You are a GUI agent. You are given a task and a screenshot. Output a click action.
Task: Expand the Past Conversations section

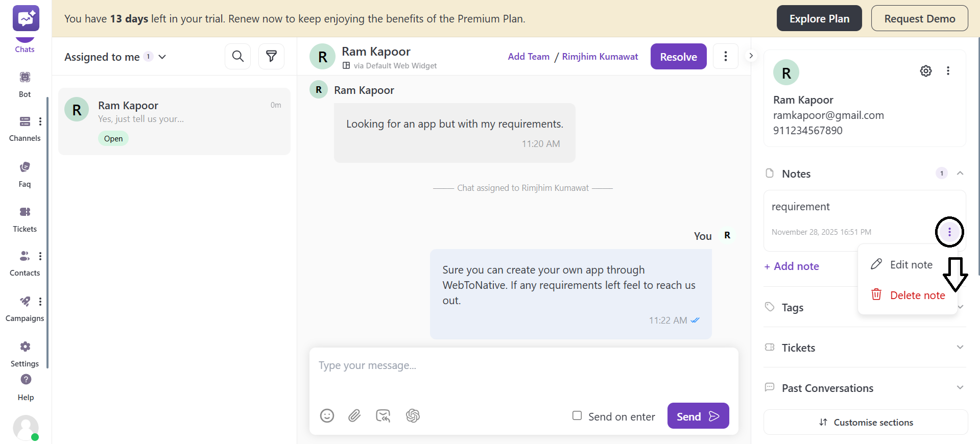(960, 388)
